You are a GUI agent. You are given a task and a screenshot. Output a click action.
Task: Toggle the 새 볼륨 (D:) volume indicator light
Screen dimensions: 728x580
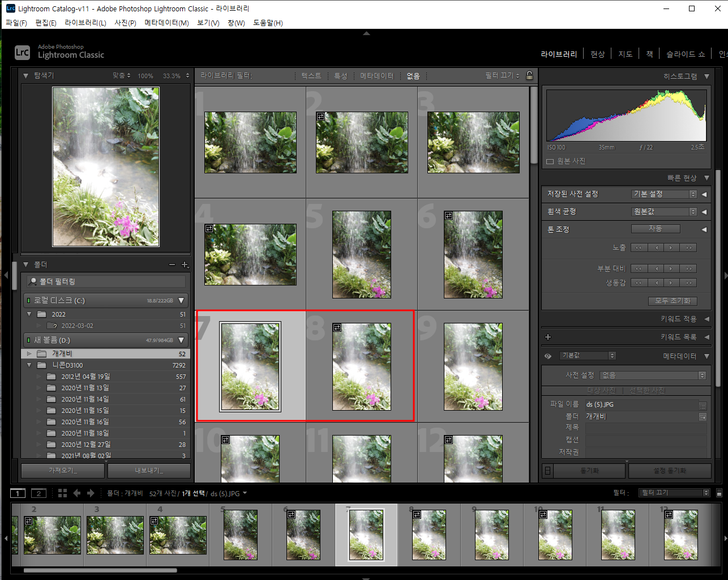pyautogui.click(x=29, y=340)
